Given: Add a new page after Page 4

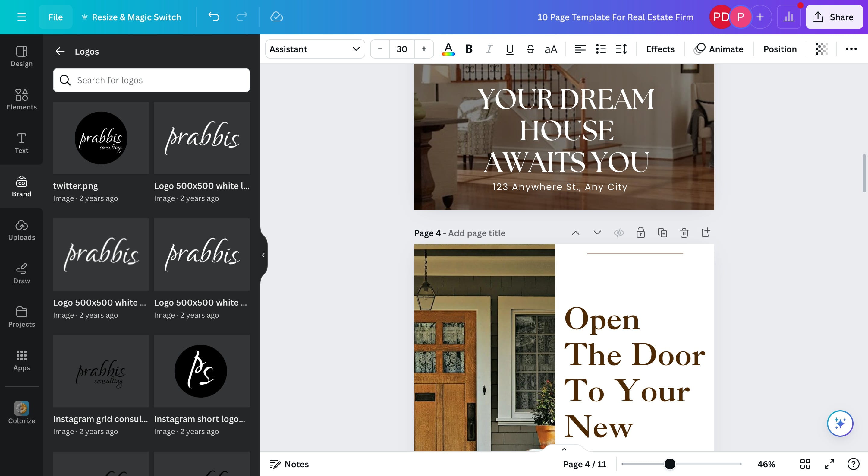Looking at the screenshot, I should point(706,233).
